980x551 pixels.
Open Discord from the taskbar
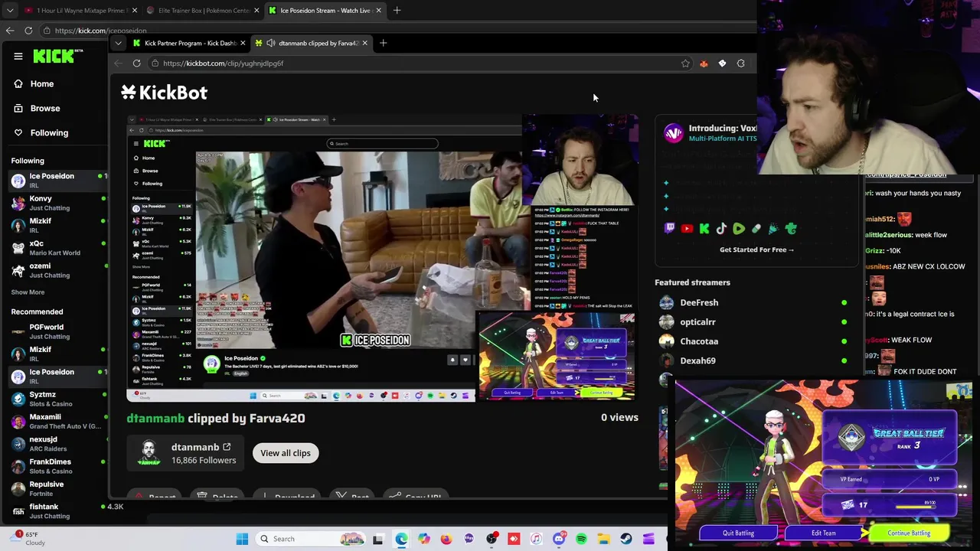point(559,539)
